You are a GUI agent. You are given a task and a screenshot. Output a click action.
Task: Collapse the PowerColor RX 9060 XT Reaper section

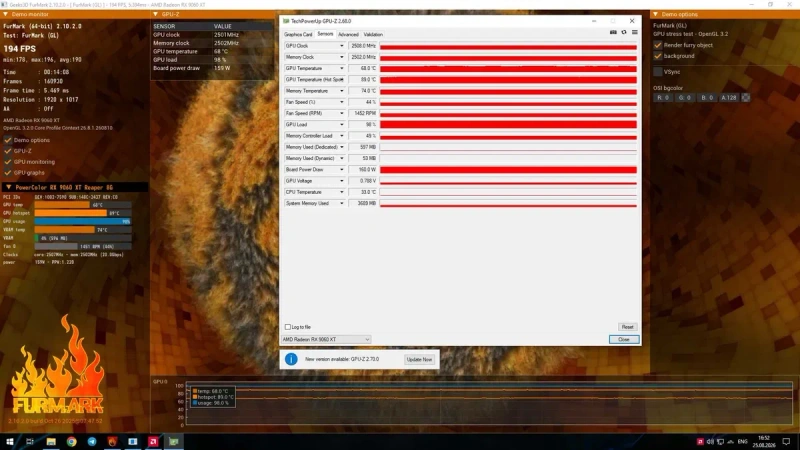point(9,187)
